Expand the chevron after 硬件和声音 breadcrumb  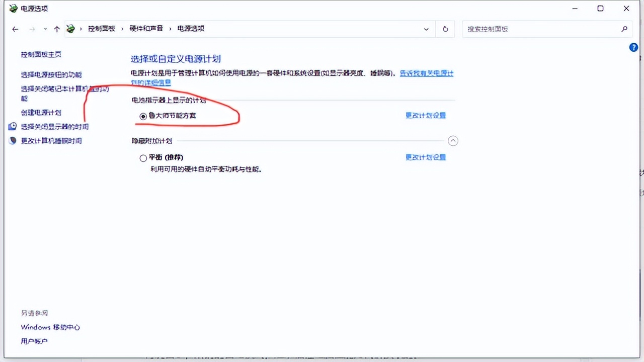point(171,29)
